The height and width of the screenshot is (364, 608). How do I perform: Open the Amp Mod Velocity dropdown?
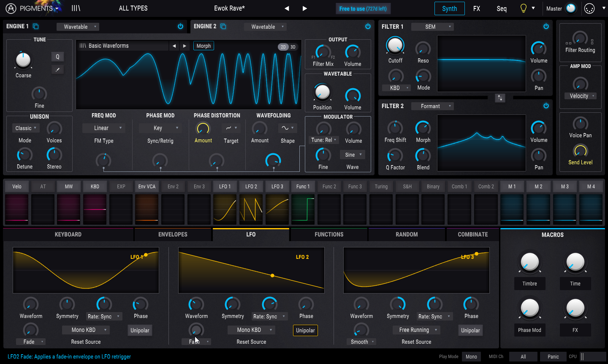click(580, 96)
